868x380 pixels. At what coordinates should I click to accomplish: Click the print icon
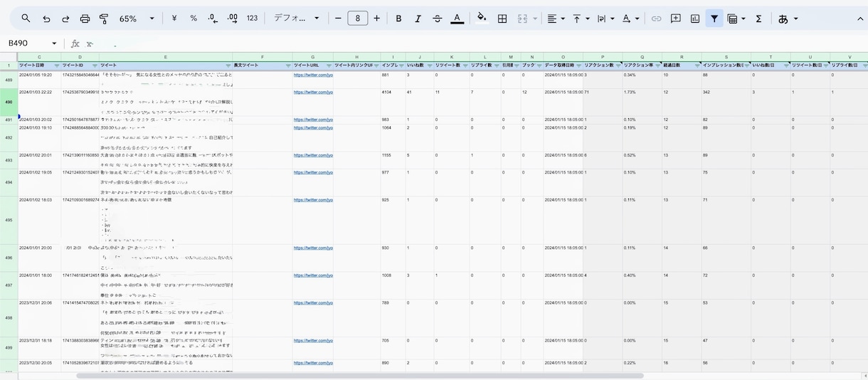point(85,19)
